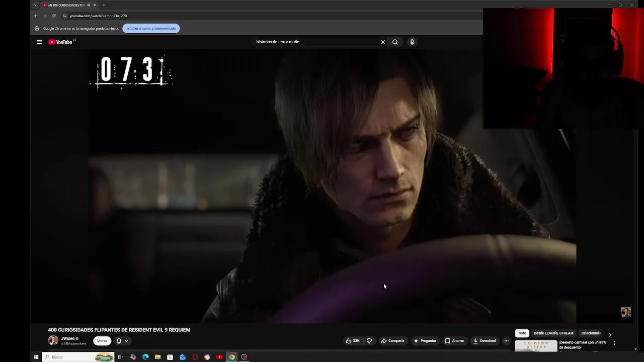Click Establecer como predeterminado button
Image resolution: width=644 pixels, height=362 pixels.
tap(151, 29)
